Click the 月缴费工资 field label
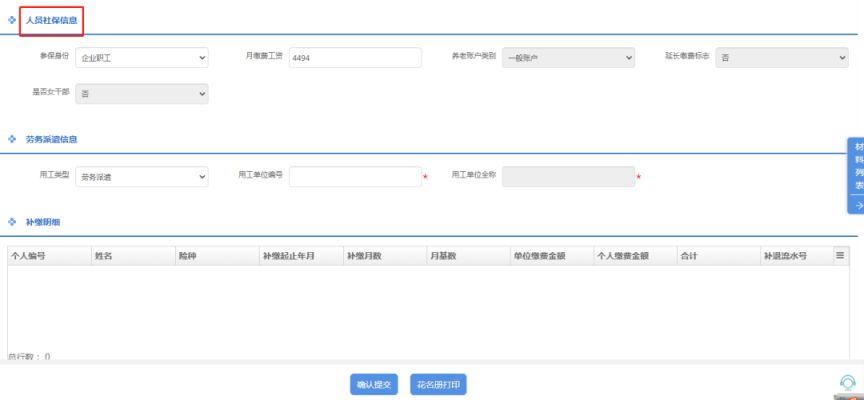This screenshot has height=400, width=864. (x=264, y=56)
